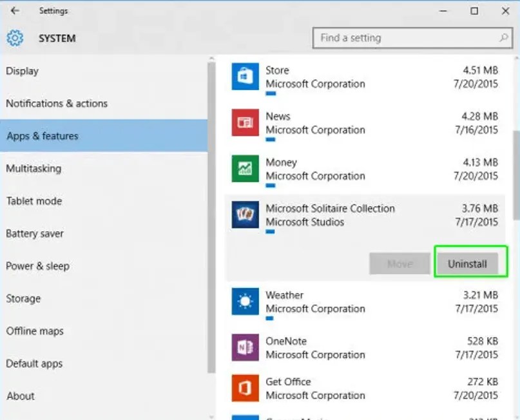Click the 3.21 MB size of Weather
This screenshot has height=420, width=520.
(x=481, y=295)
